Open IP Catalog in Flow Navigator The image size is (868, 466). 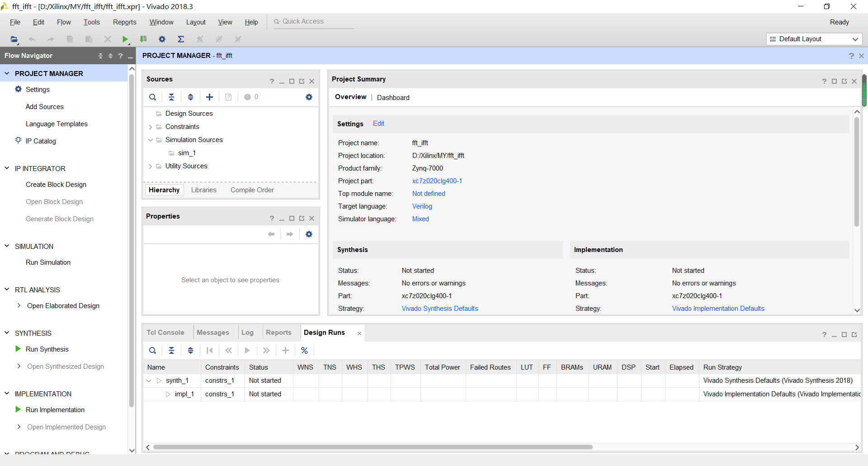pyautogui.click(x=41, y=141)
